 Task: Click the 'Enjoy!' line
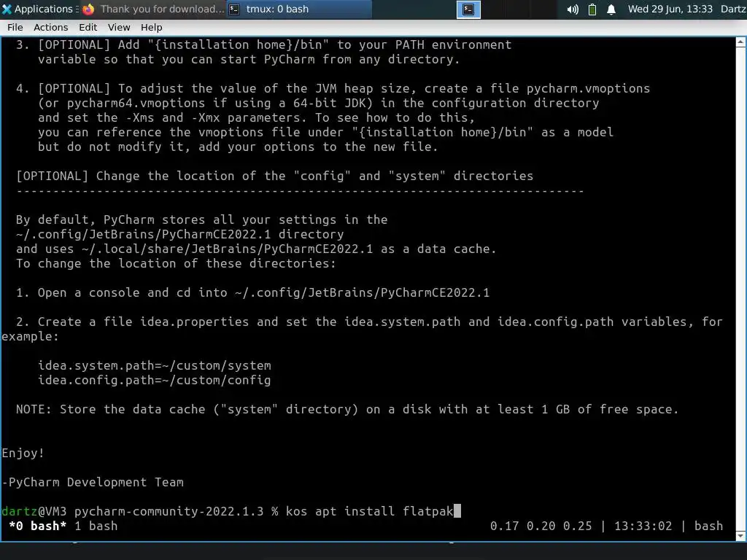[x=23, y=453]
